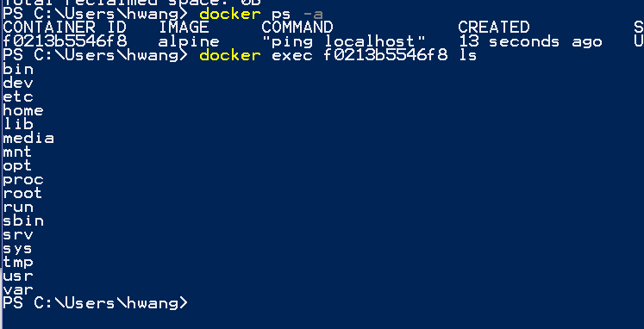This screenshot has height=329, width=644.
Task: Click the word alpine under IMAGE column
Action: [189, 42]
